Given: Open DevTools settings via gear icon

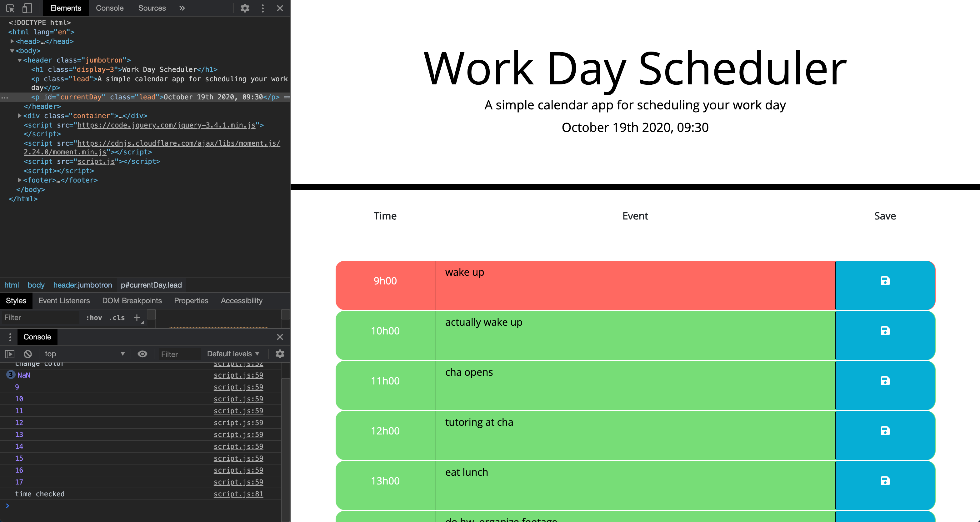Looking at the screenshot, I should pos(245,8).
